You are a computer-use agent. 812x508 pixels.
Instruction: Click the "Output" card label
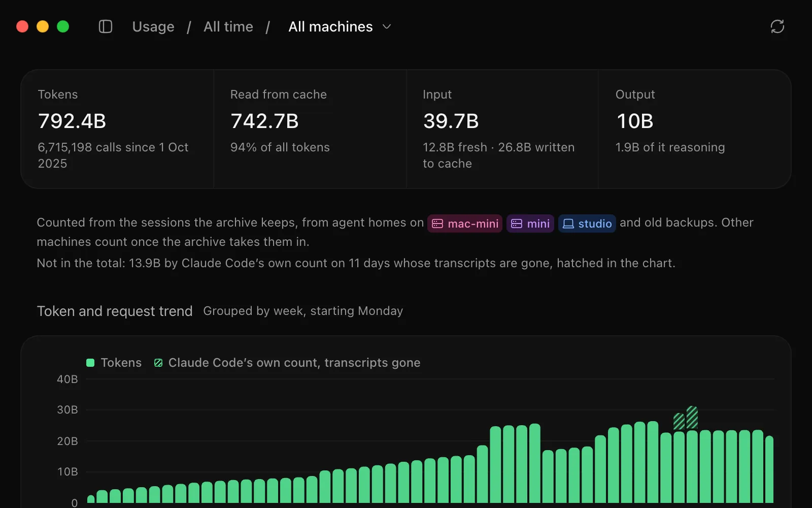635,94
